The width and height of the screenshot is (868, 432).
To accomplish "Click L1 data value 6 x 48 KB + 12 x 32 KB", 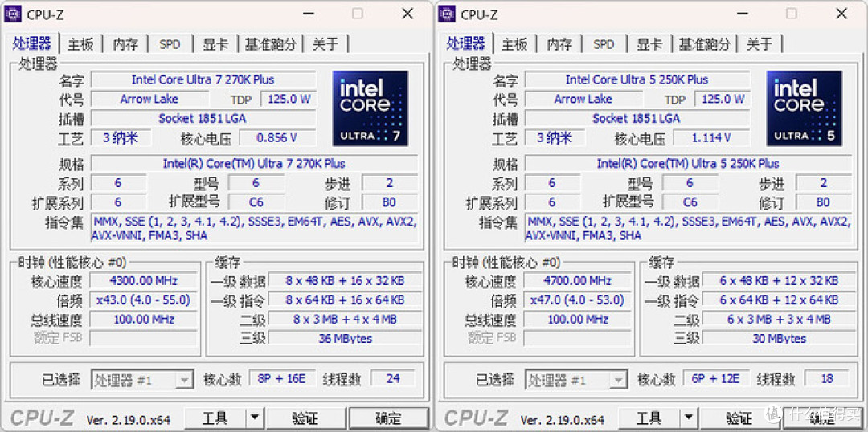I will 779,280.
